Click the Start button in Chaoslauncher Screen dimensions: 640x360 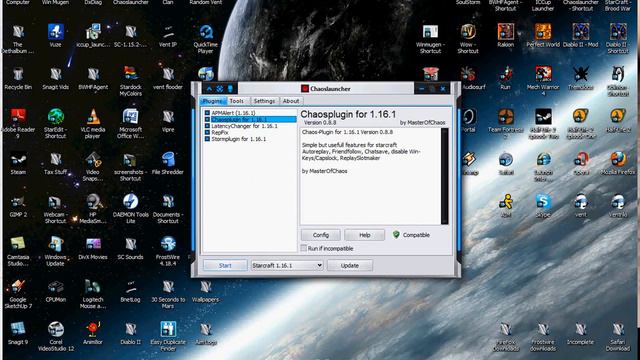pyautogui.click(x=225, y=265)
